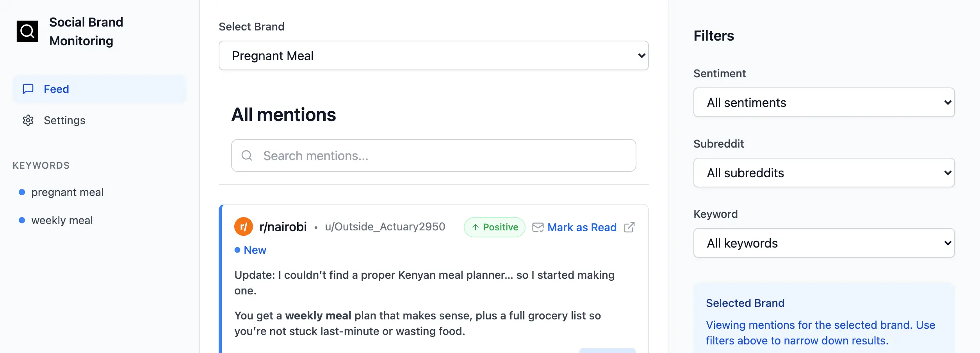
Task: Open the r/nairobi subreddit link
Action: (283, 226)
